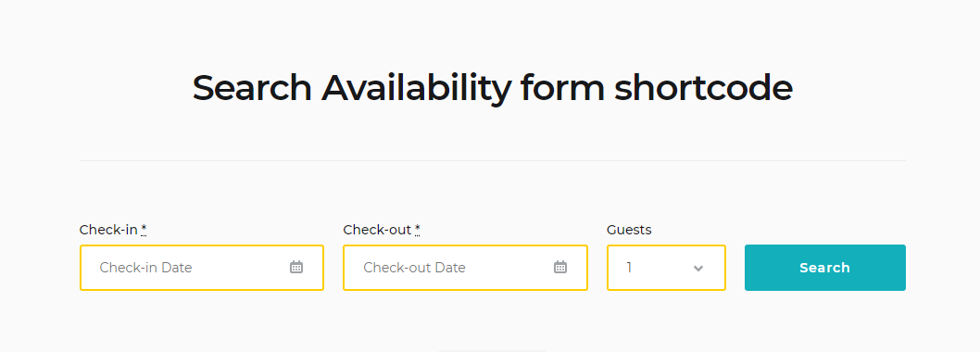Click the small gray bar at page bottom

(x=493, y=351)
